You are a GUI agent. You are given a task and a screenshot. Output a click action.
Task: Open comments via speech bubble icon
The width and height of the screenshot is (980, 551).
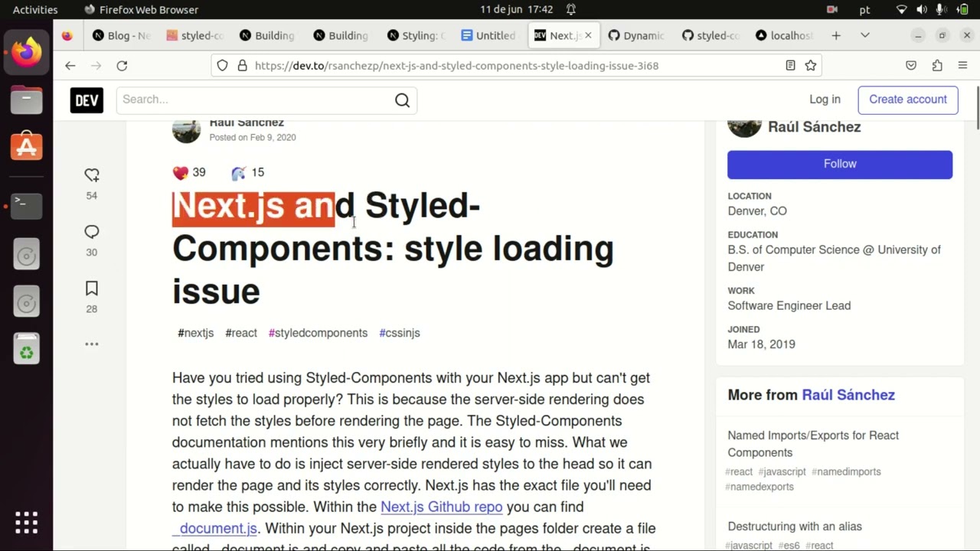[x=92, y=232]
